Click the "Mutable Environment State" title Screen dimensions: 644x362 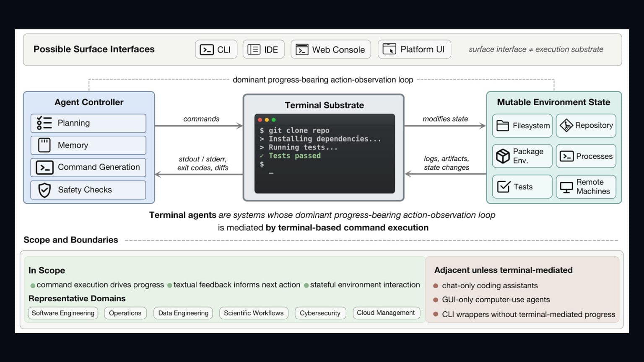[x=553, y=102]
